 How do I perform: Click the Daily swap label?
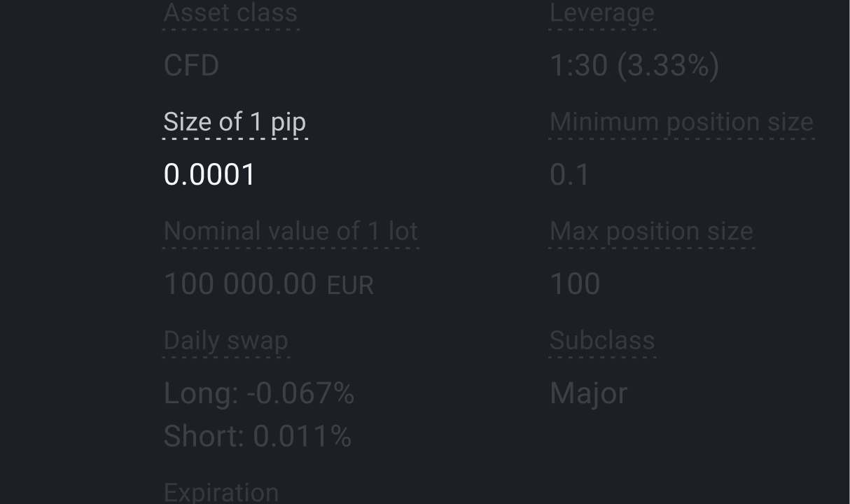tap(225, 340)
